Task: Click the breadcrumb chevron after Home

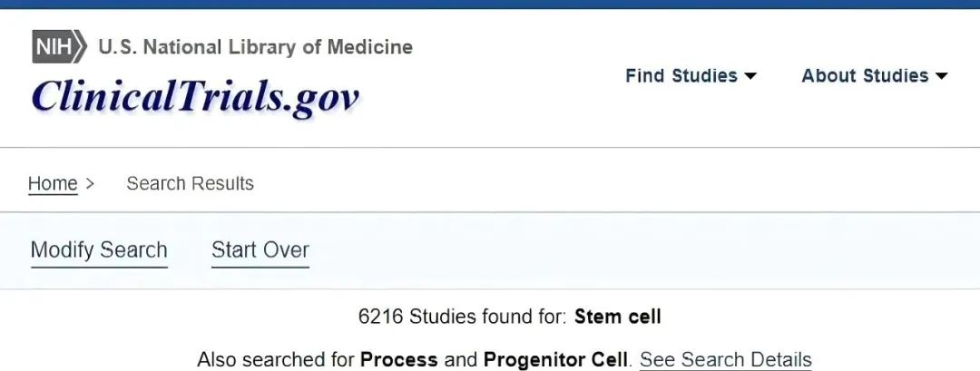Action: [89, 183]
